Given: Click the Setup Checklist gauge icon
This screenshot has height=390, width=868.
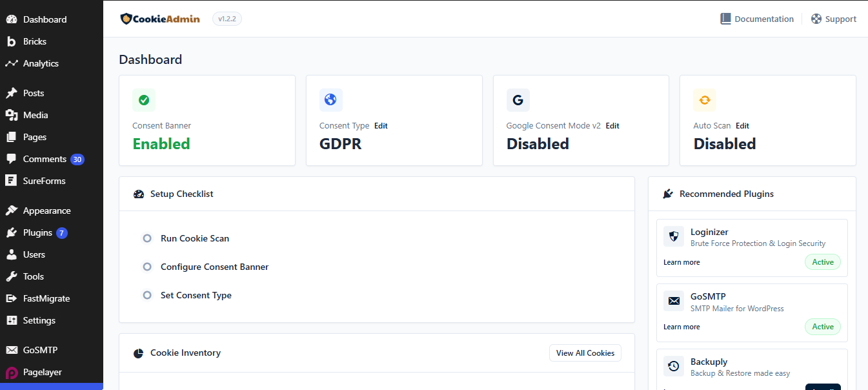Looking at the screenshot, I should click(x=139, y=194).
